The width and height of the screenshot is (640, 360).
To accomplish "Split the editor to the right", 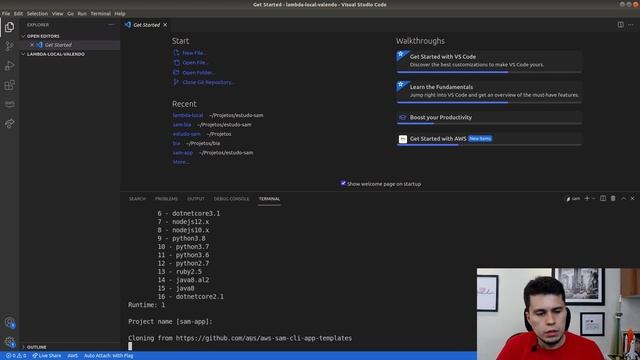I will pos(620,25).
